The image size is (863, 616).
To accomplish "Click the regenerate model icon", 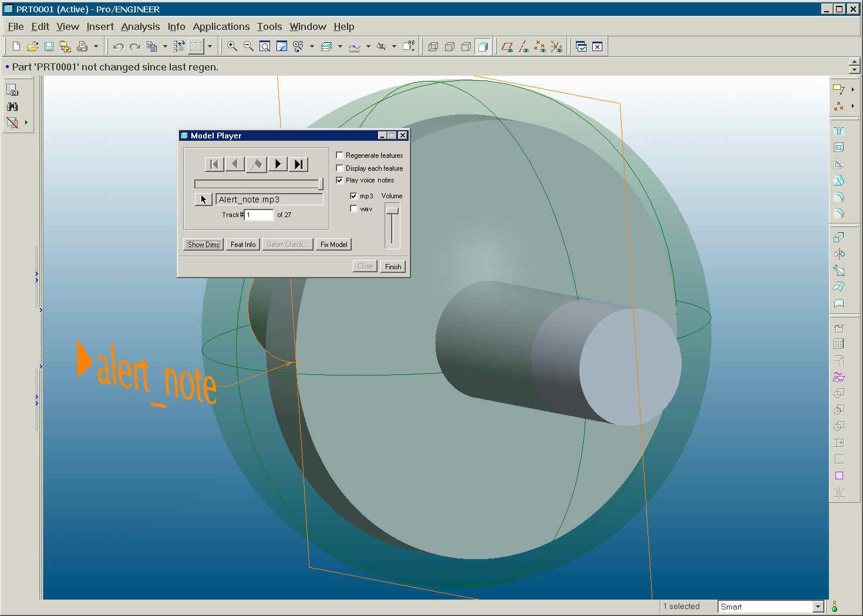I will point(180,46).
